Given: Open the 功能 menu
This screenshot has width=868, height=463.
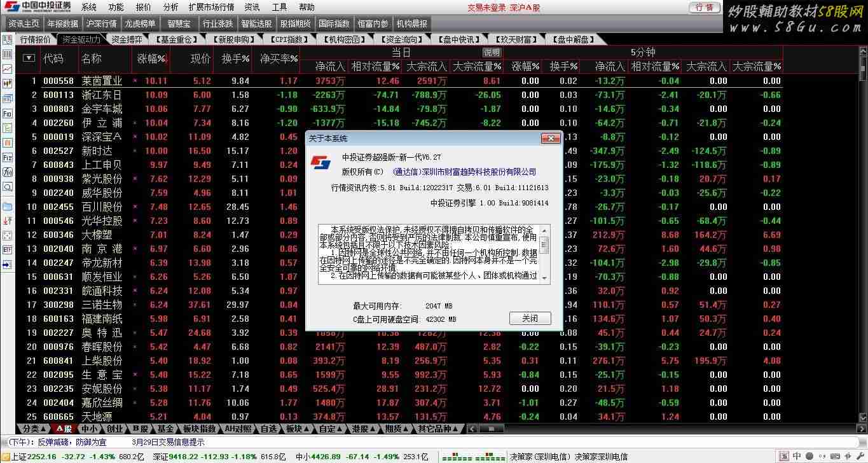Looking at the screenshot, I should 116,8.
